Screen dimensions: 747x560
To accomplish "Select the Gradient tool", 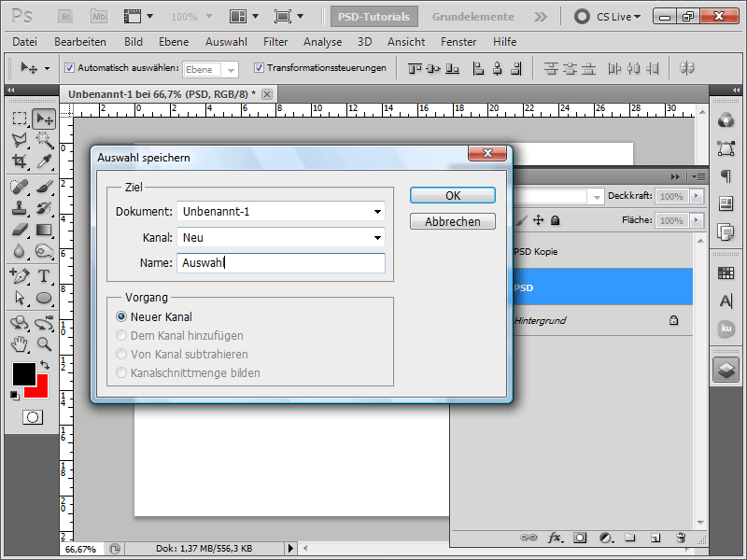I will click(x=44, y=230).
